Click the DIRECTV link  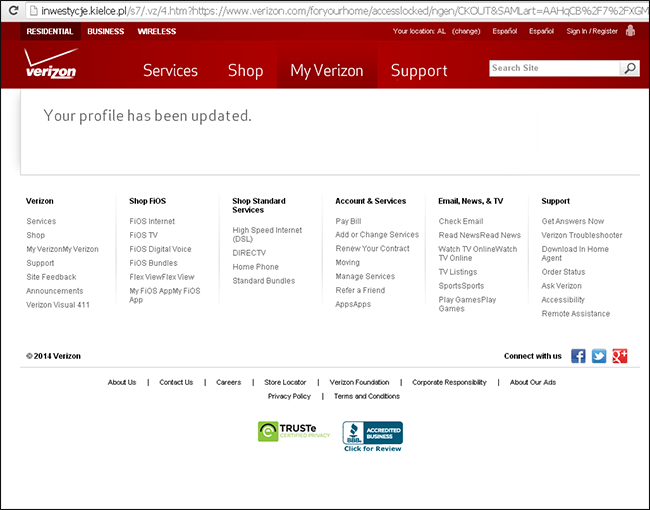click(249, 253)
